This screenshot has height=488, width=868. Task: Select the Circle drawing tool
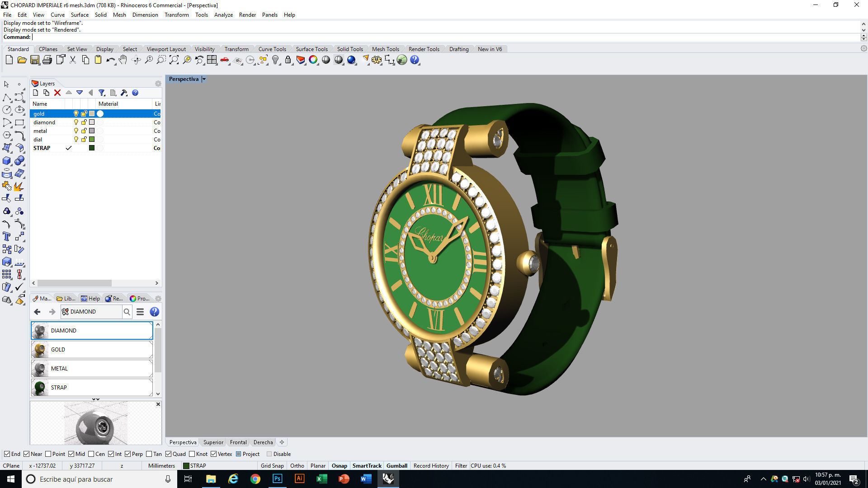pos(7,110)
